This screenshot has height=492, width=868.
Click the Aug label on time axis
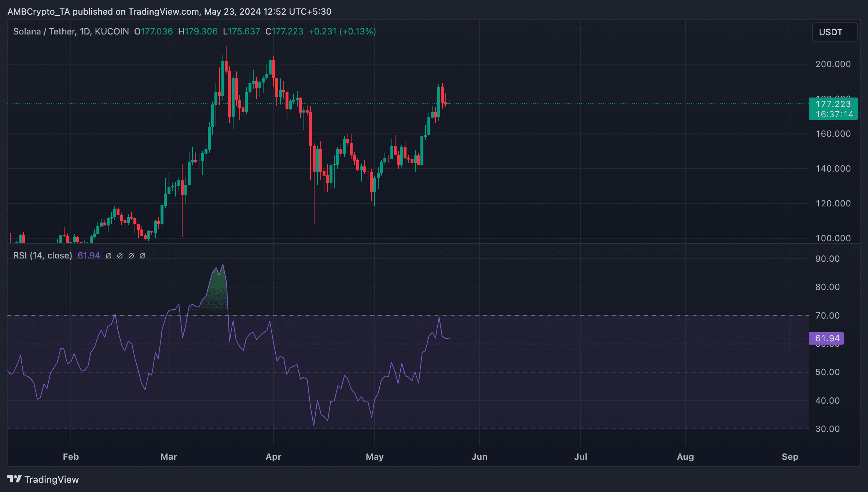[x=685, y=457]
